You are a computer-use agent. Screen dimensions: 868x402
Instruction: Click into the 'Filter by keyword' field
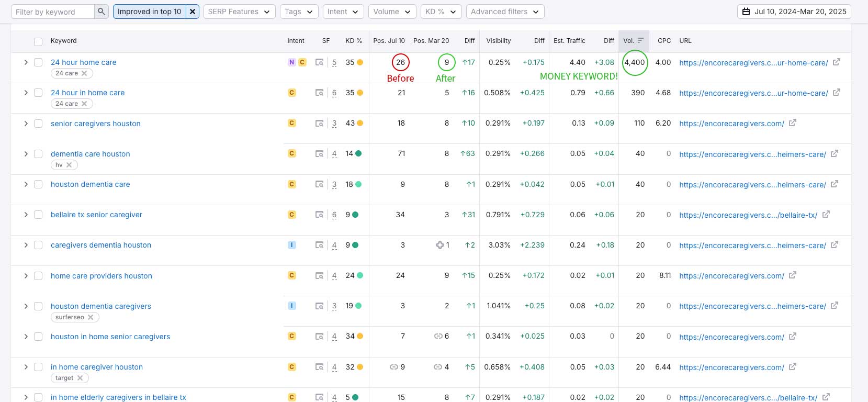pyautogui.click(x=53, y=12)
